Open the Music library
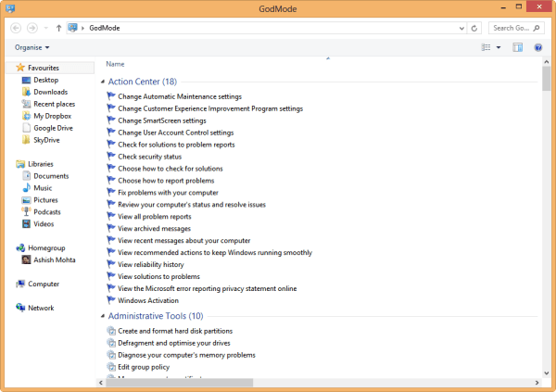This screenshot has width=556, height=392. (43, 188)
